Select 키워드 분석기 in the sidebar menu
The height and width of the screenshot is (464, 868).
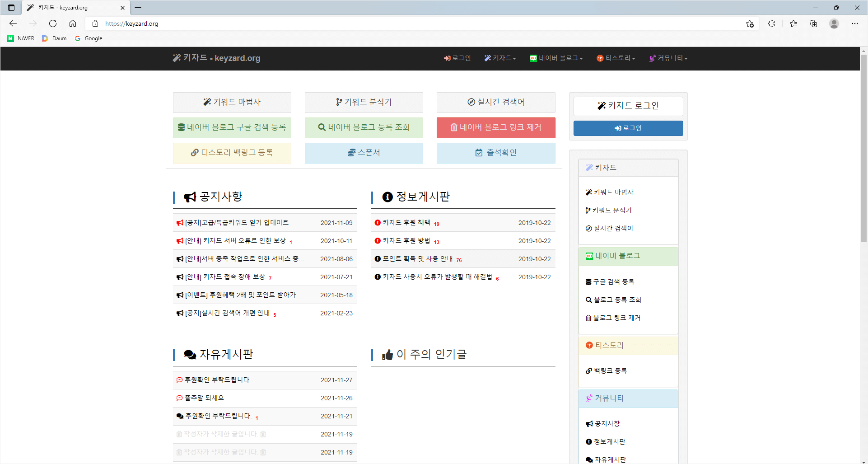pyautogui.click(x=609, y=211)
